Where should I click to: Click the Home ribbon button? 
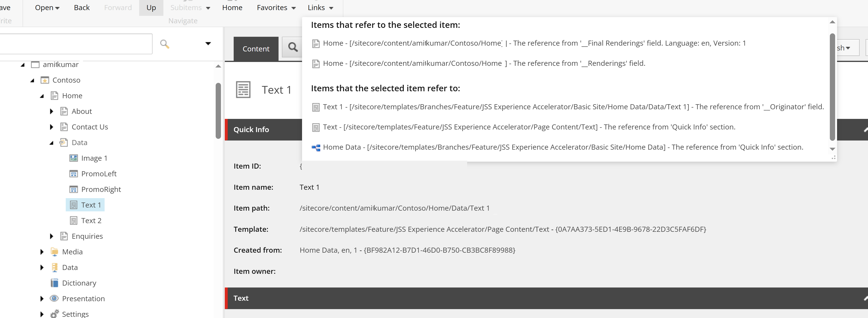click(x=232, y=8)
